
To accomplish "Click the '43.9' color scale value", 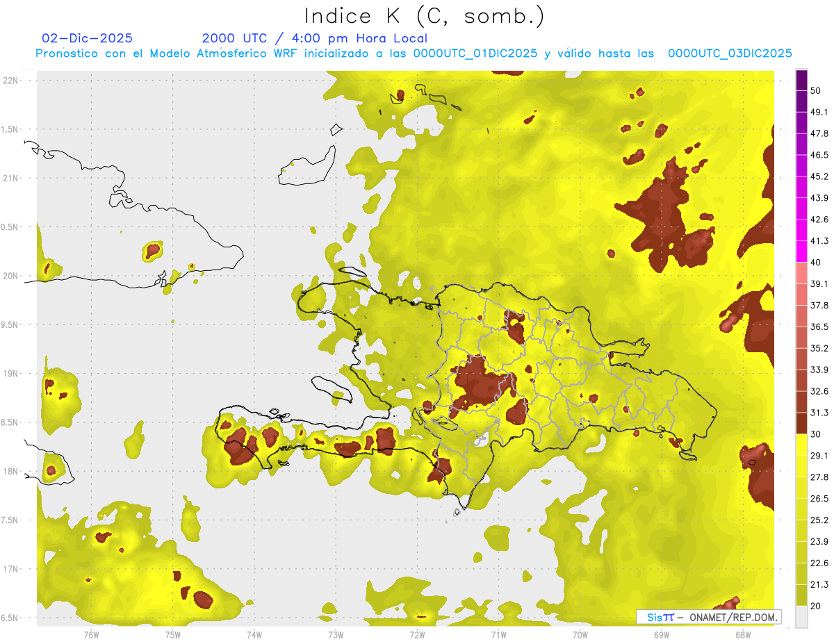I will coord(819,198).
